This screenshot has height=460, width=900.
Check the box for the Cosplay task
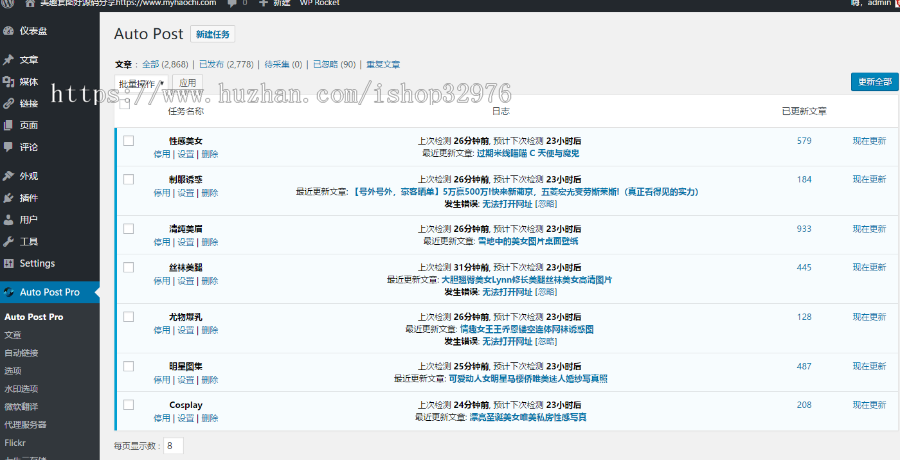129,404
